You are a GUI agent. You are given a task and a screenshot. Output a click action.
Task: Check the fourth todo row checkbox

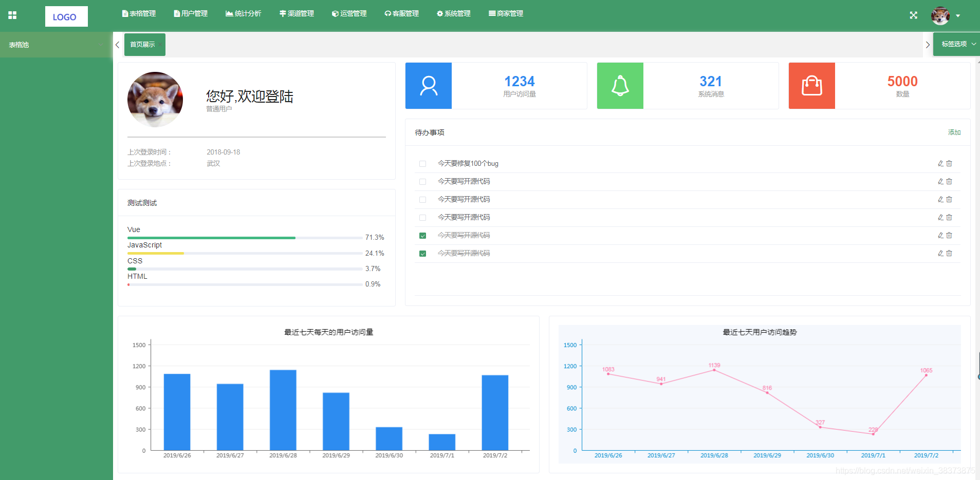422,218
